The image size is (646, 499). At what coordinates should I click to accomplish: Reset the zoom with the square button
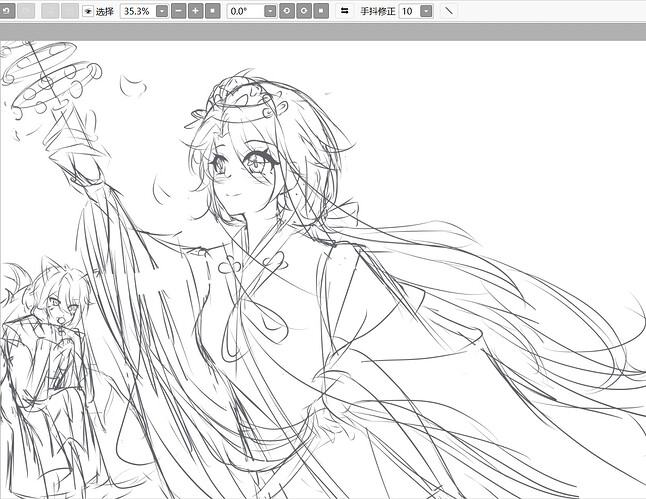213,11
